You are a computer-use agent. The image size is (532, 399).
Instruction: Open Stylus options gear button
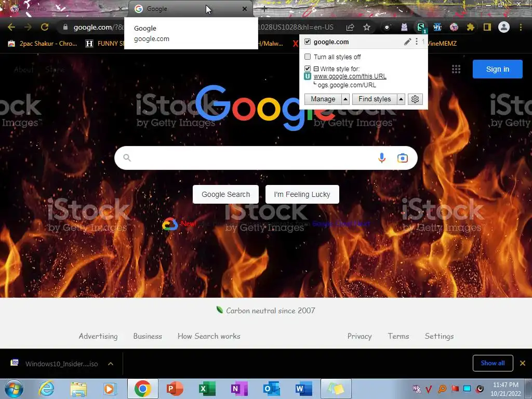pos(415,99)
